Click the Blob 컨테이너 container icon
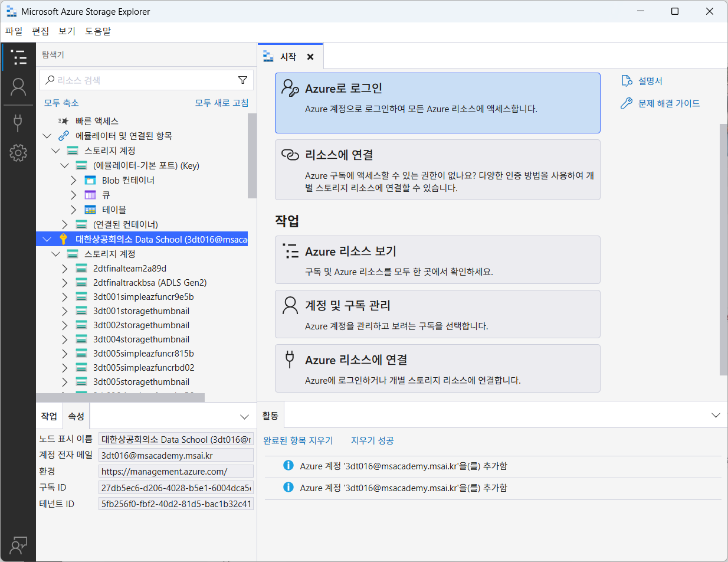Screen dimensions: 728x562 (90, 180)
